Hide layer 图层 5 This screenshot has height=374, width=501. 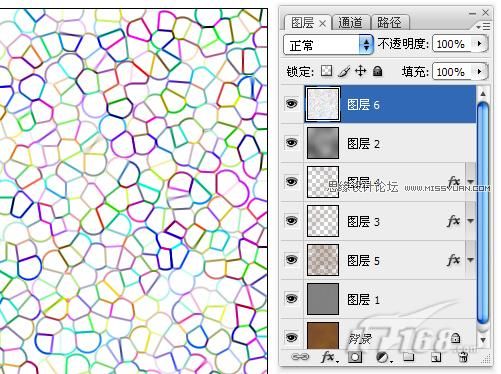[291, 260]
